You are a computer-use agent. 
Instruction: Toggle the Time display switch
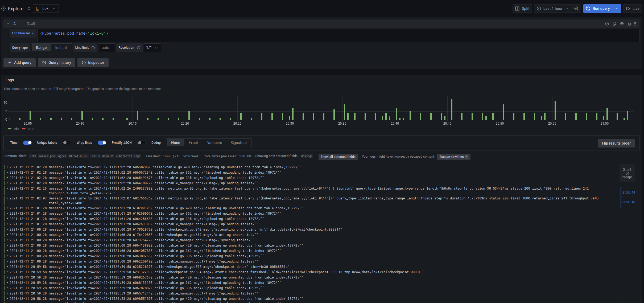pyautogui.click(x=27, y=143)
